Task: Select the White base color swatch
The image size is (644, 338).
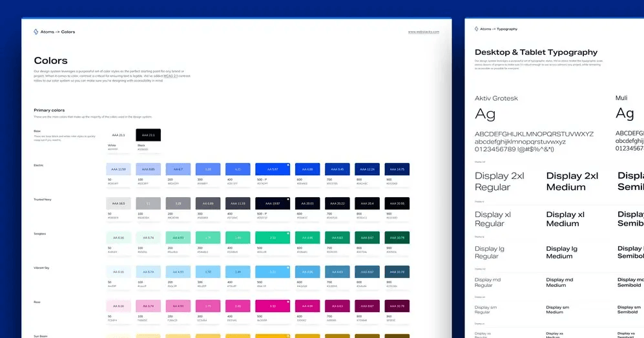Action: tap(118, 135)
